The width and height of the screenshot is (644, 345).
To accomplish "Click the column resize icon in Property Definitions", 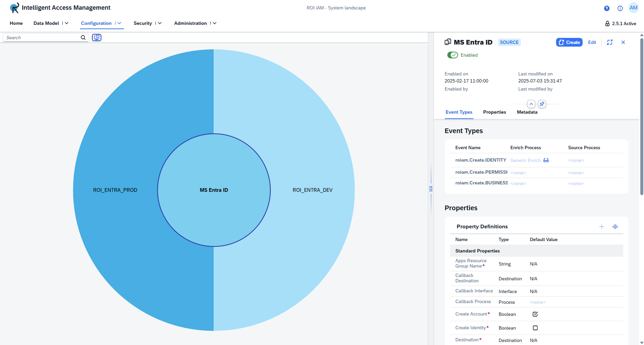I will click(615, 227).
